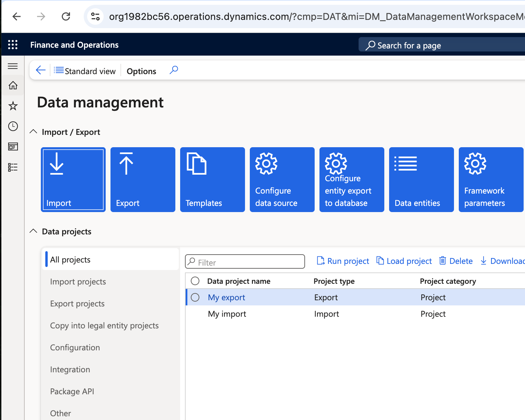
Task: Open Recent clock icon in the sidebar
Action: [x=13, y=126]
